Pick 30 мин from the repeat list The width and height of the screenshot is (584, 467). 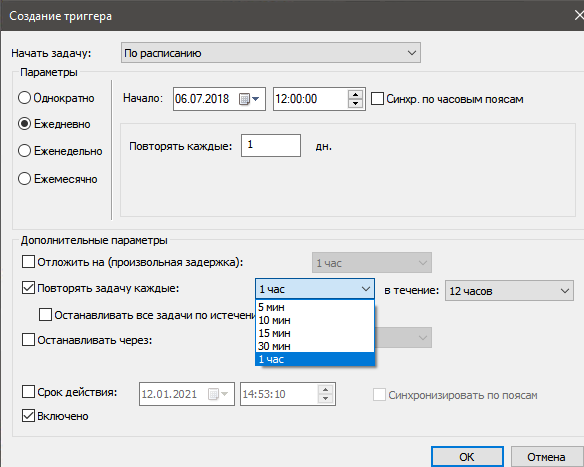pyautogui.click(x=315, y=346)
